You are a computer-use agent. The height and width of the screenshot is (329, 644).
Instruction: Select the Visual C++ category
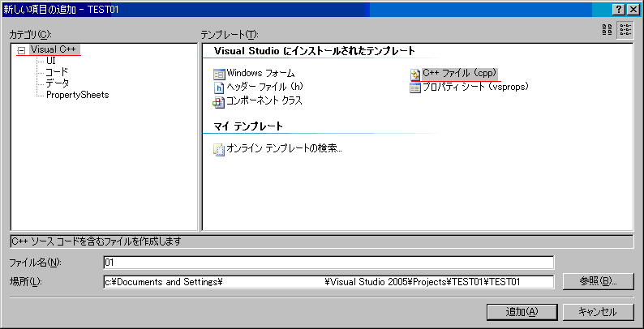coord(53,49)
